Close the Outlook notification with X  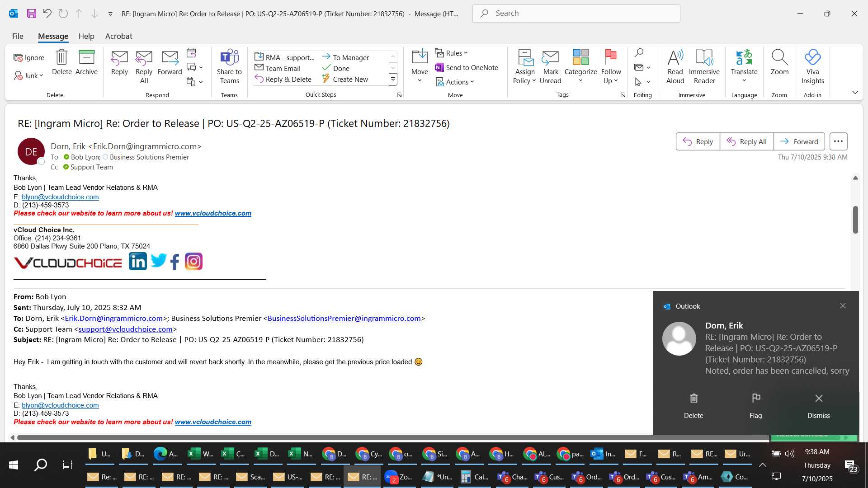click(x=843, y=306)
